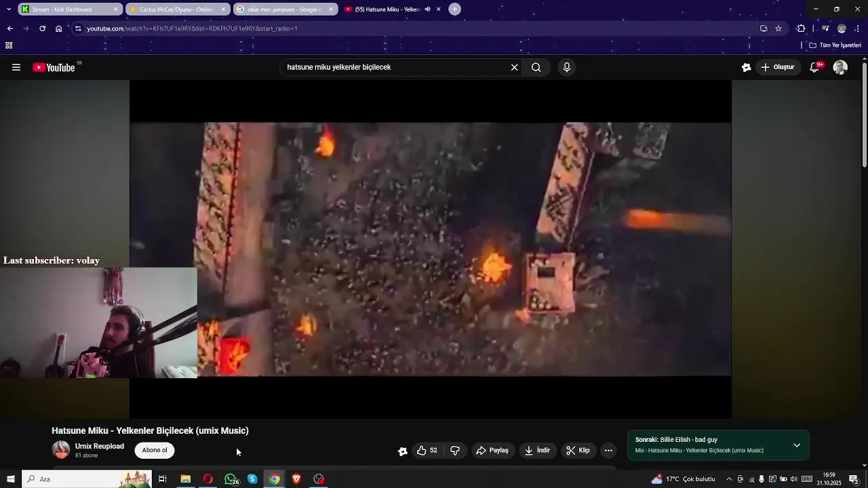Viewport: 868px width, 488px height.
Task: Close the Hatsune Miku YouTube tab
Action: tap(439, 9)
